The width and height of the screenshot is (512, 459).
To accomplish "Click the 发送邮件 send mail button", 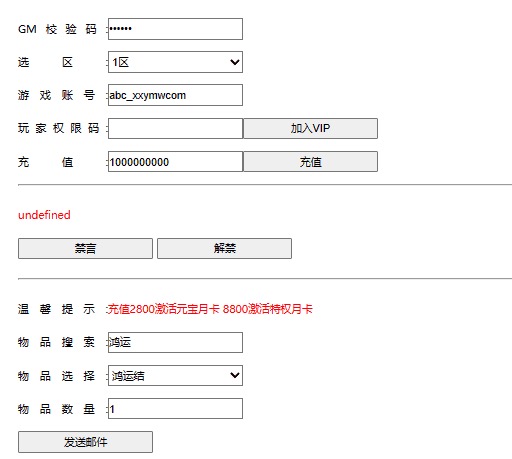I will 85,442.
